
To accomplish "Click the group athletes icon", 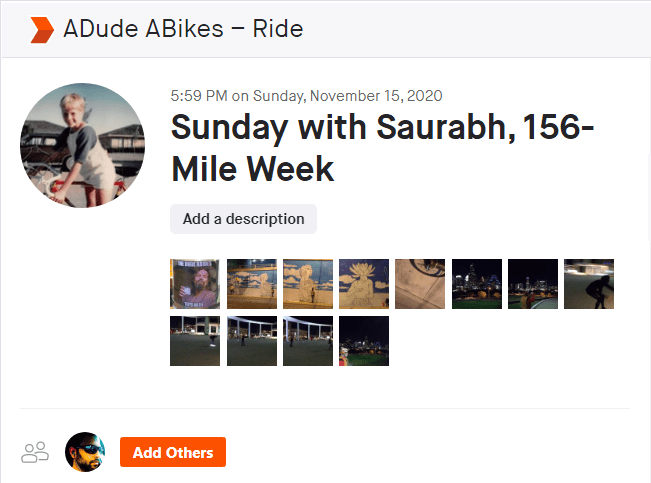I will (x=35, y=452).
